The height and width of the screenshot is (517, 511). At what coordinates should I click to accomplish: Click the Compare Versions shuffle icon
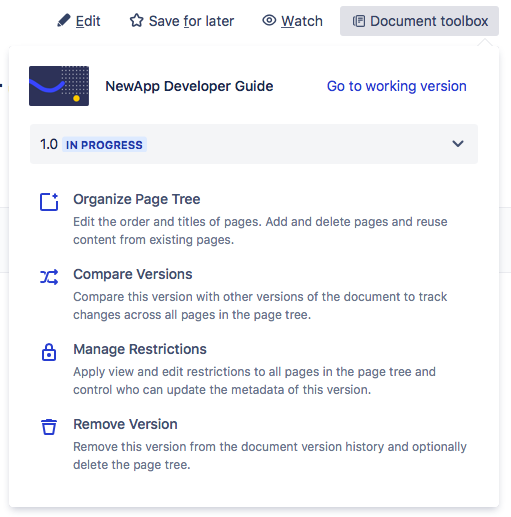click(49, 277)
